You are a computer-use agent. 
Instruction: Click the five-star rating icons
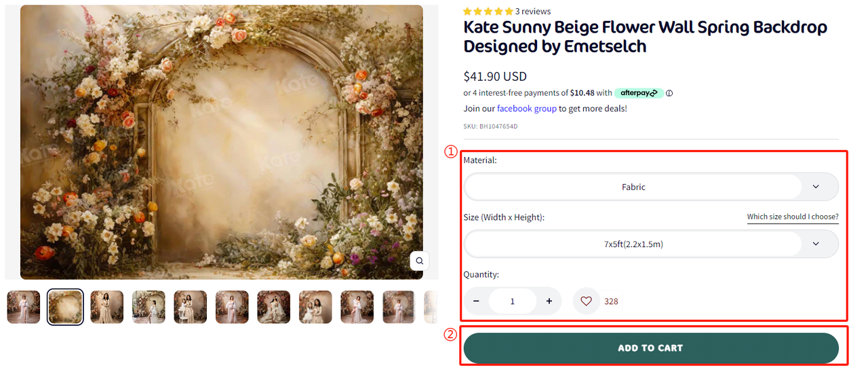[x=488, y=12]
